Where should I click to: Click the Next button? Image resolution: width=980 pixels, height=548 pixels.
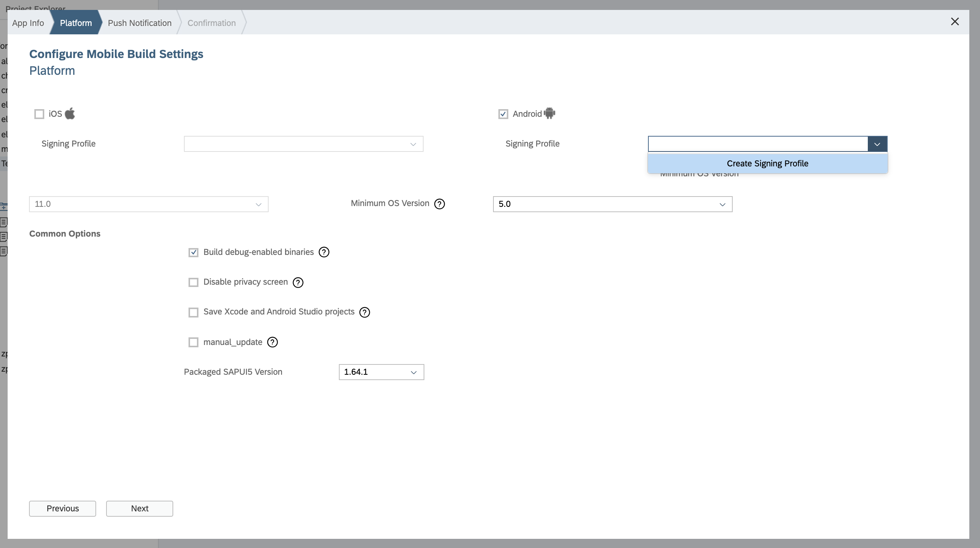tap(140, 509)
